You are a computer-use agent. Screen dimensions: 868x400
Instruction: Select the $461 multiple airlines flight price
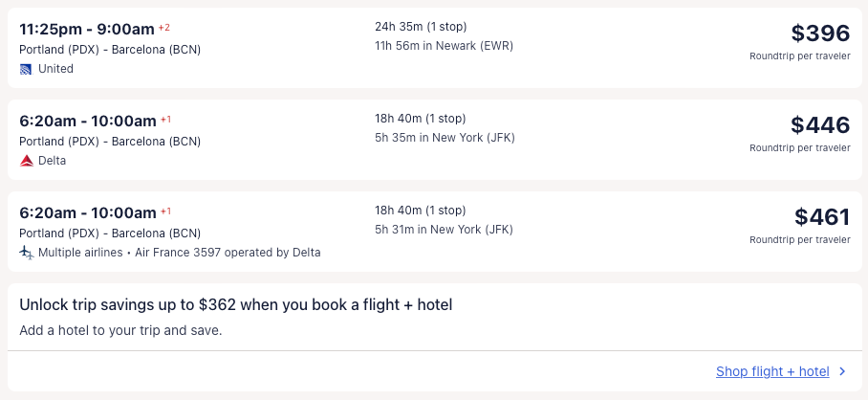point(821,217)
